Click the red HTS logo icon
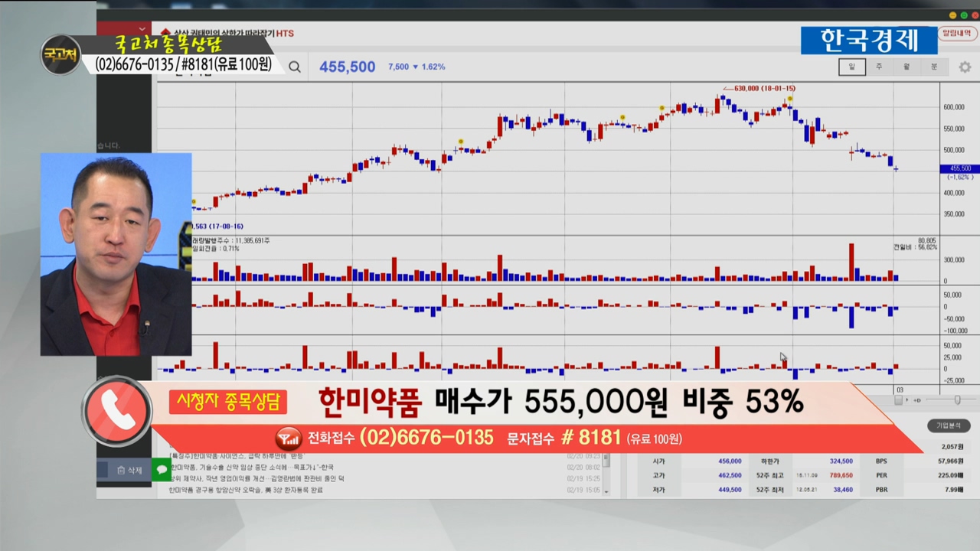The width and height of the screenshot is (980, 551). click(165, 33)
